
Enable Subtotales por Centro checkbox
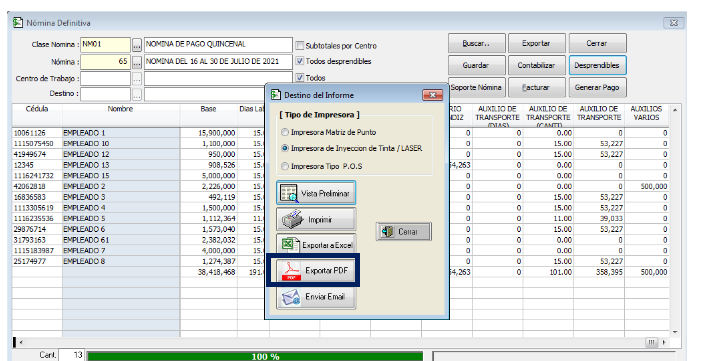tap(300, 46)
